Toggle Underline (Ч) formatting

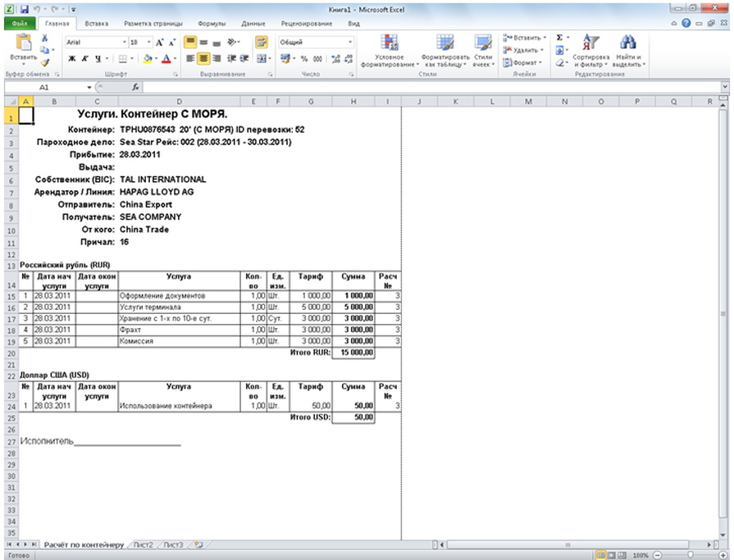click(98, 58)
